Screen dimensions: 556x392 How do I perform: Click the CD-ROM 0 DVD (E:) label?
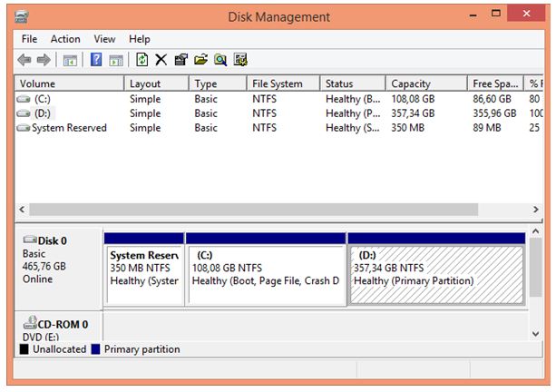(x=59, y=328)
